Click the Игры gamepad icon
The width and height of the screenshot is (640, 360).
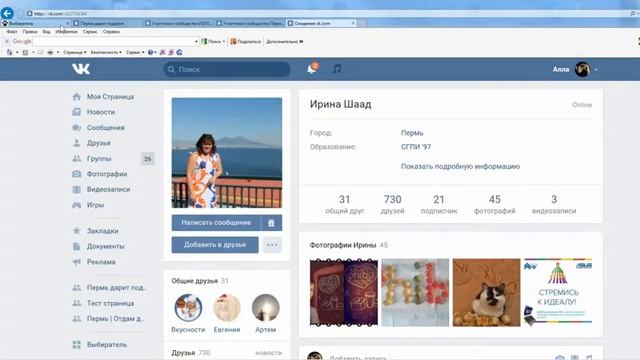click(x=76, y=205)
